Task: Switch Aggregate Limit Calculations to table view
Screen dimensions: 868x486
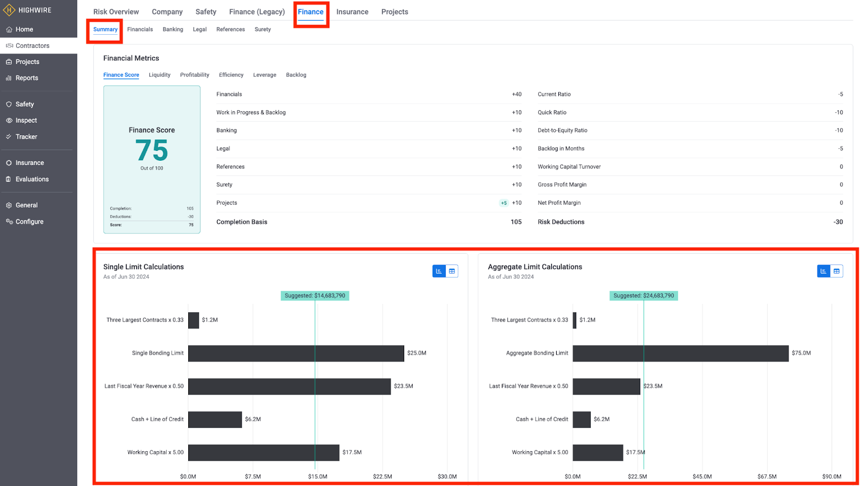Action: [837, 271]
